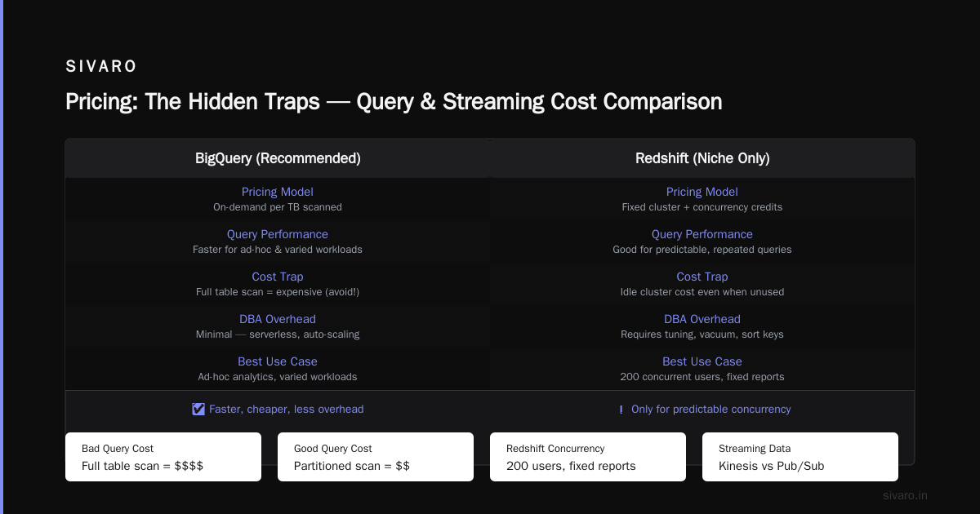Select the BigQuery (Recommended) column header

(278, 158)
